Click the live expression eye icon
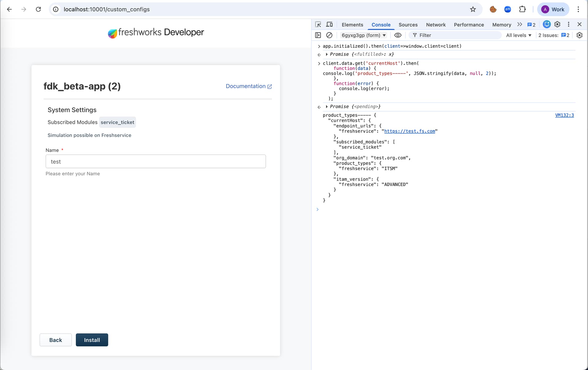The height and width of the screenshot is (370, 588). click(x=398, y=35)
